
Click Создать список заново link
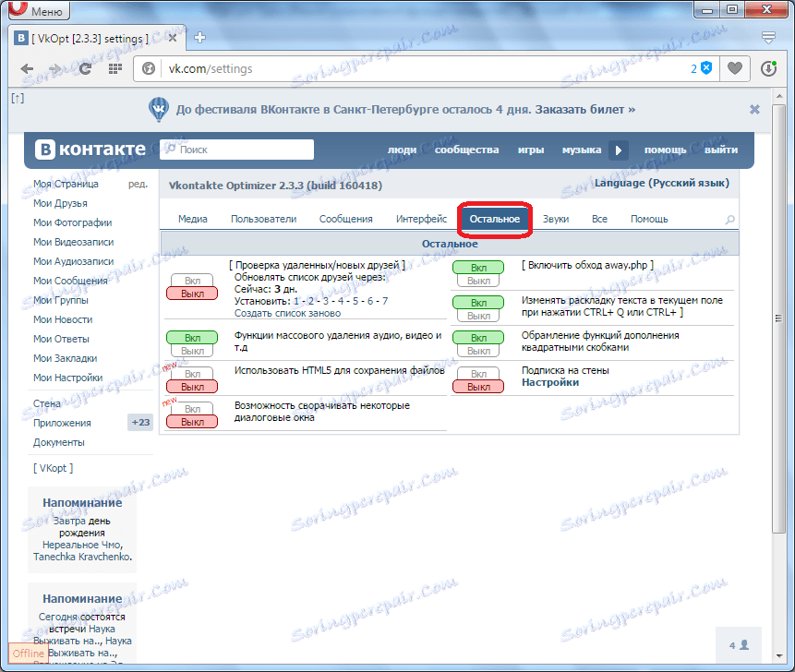[287, 313]
